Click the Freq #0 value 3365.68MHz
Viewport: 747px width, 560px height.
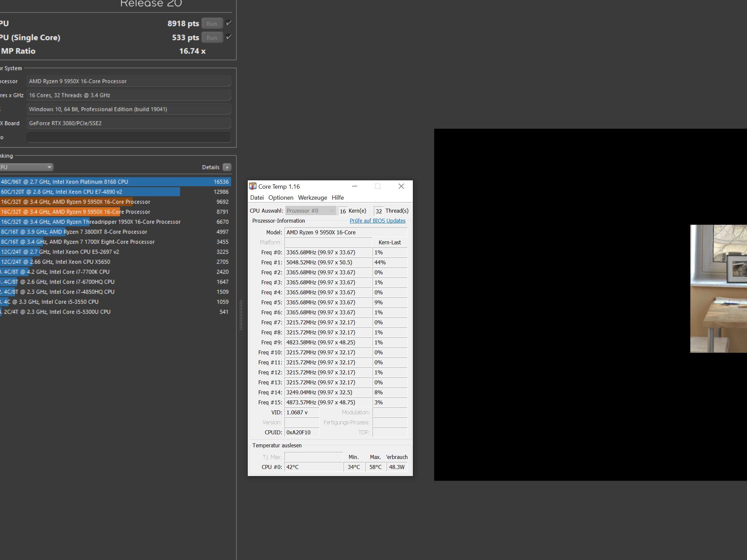coord(328,252)
